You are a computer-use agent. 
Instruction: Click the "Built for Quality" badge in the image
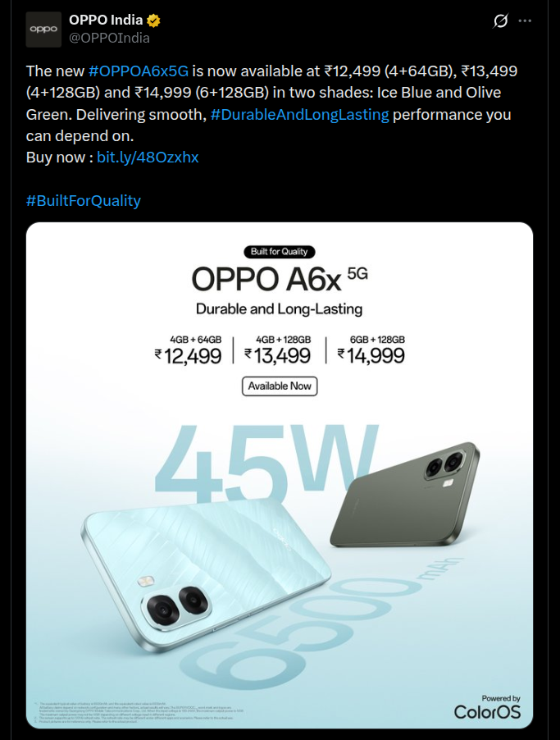pyautogui.click(x=280, y=252)
